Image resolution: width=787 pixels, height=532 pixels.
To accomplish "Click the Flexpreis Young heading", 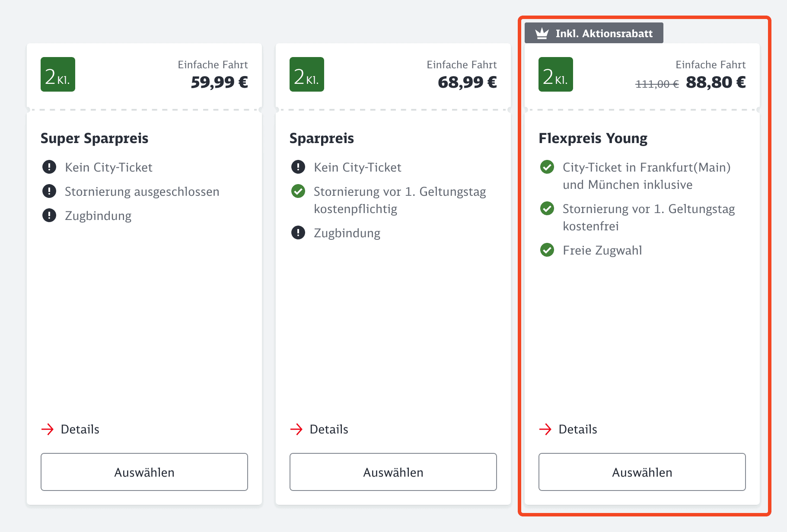I will pos(593,138).
